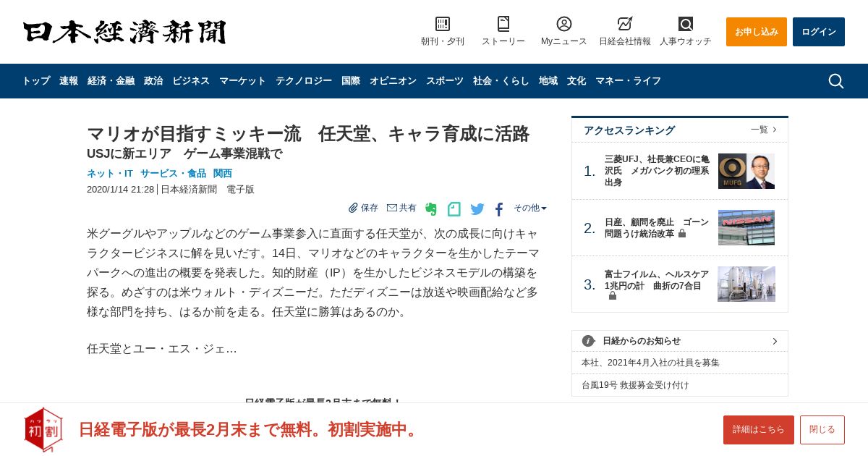868x456 pixels.
Task: Open 国際 section
Action: [x=351, y=81]
